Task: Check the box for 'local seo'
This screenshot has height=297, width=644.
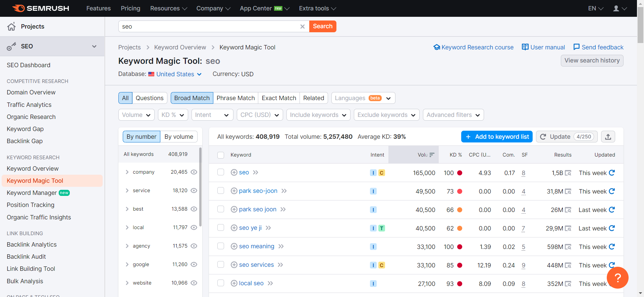Action: (x=221, y=283)
